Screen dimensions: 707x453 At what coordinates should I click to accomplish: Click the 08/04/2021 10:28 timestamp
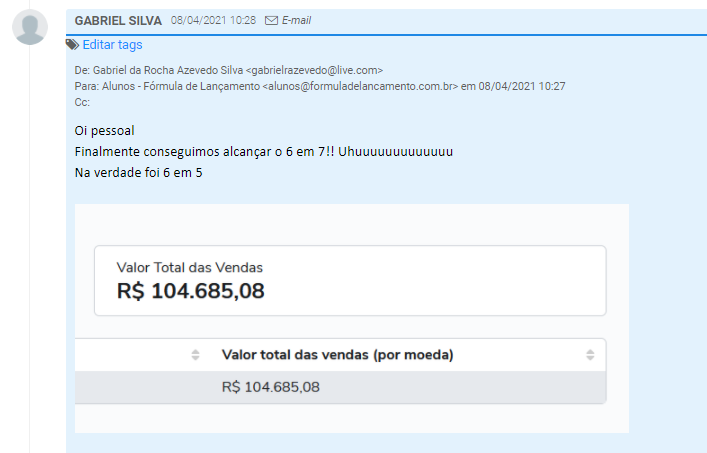point(213,20)
